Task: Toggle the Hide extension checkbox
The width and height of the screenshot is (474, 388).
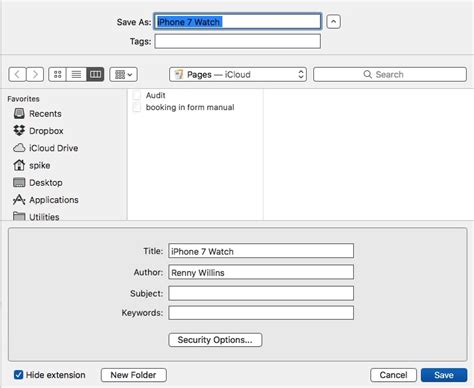Action: (x=18, y=375)
